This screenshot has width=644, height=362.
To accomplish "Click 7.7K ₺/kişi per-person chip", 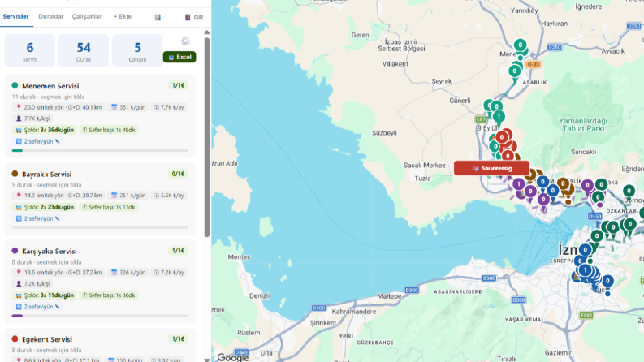I will tap(32, 119).
